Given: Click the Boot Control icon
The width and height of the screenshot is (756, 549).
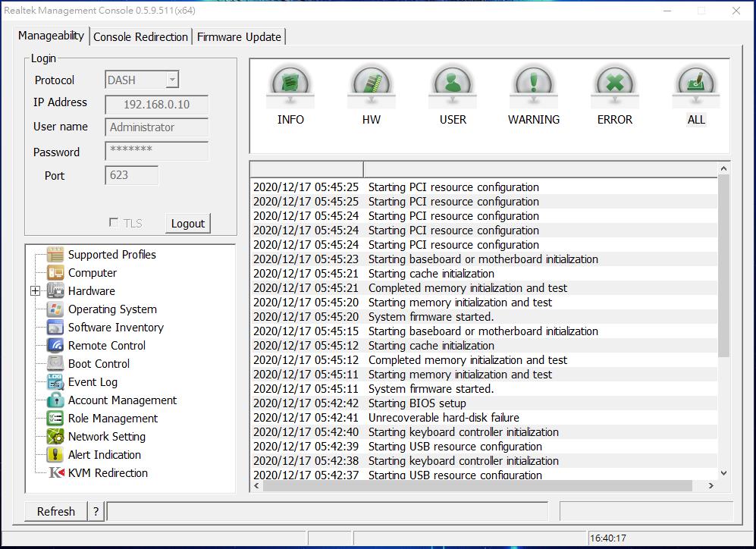Looking at the screenshot, I should [55, 363].
